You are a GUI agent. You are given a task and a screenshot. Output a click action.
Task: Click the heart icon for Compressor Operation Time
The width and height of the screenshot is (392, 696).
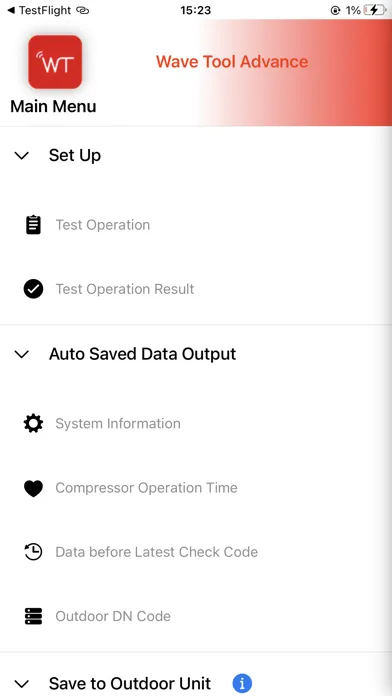(33, 488)
